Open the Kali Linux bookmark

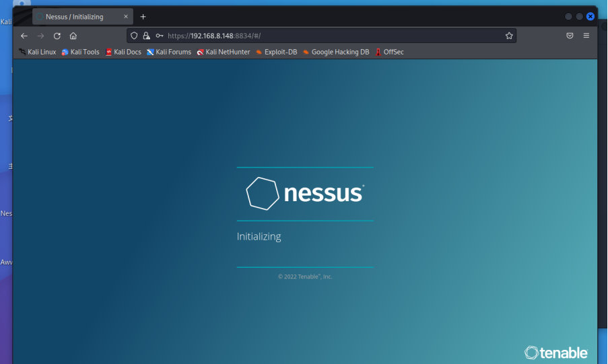(38, 52)
